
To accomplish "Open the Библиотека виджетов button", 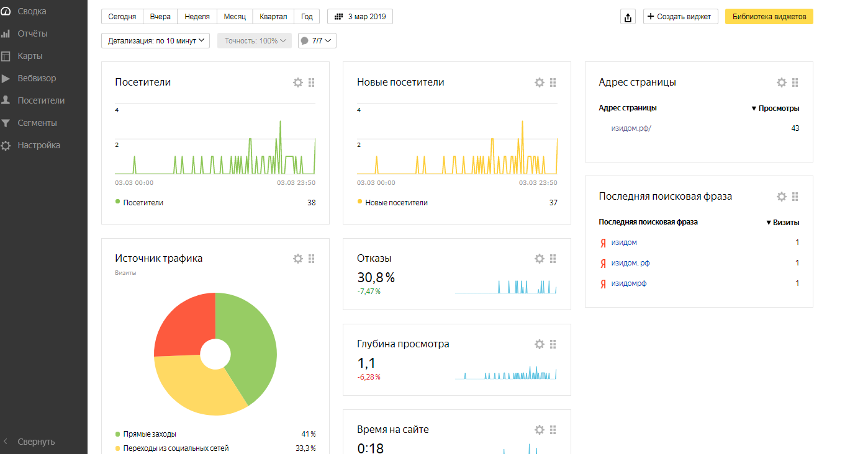I will click(769, 17).
